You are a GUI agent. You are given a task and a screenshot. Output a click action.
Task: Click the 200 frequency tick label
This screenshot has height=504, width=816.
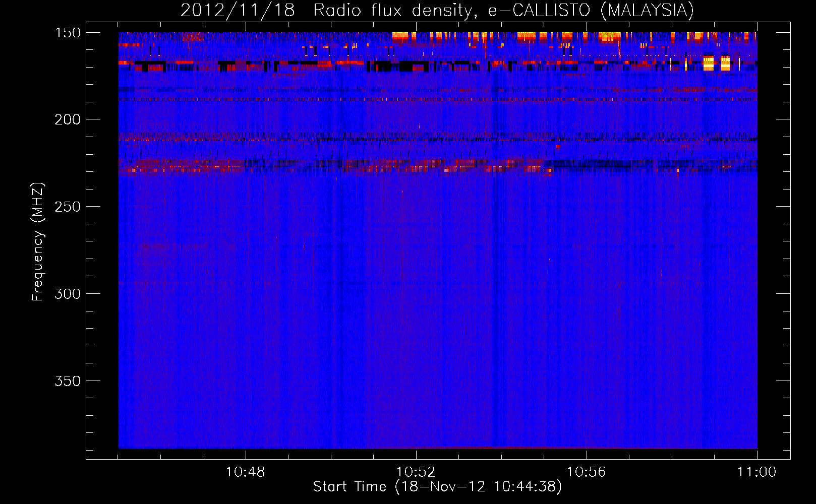[x=68, y=119]
